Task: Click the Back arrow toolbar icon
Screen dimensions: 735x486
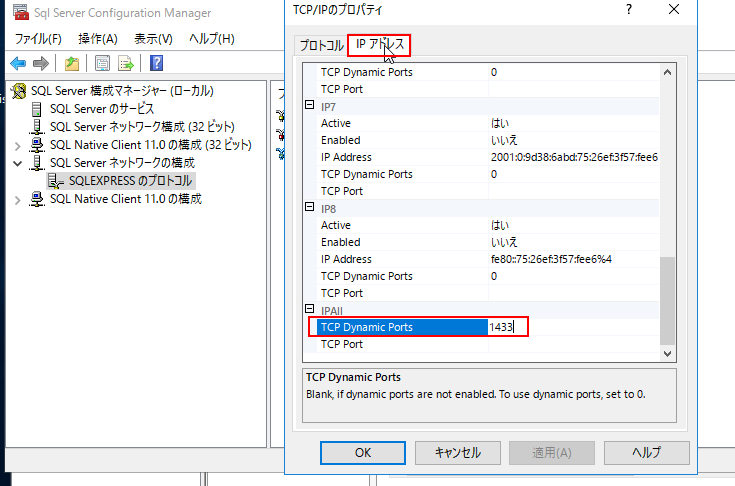Action: (x=18, y=64)
